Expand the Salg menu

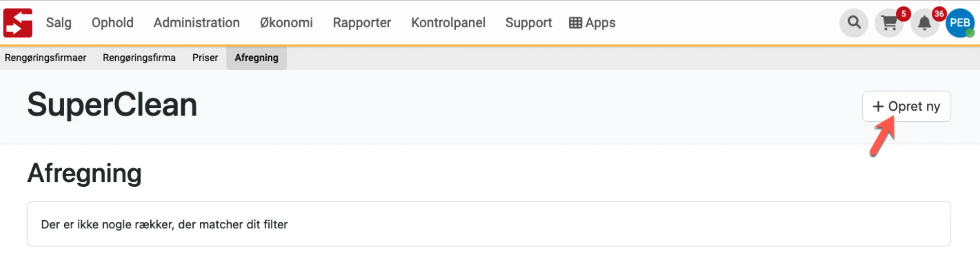[59, 23]
